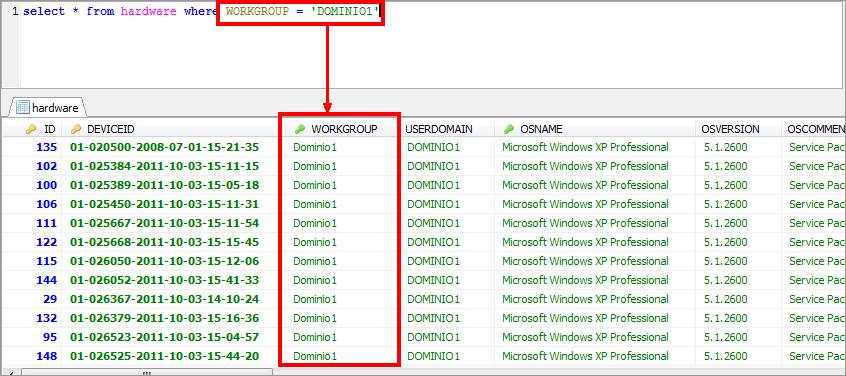Click OSNAME cell in row 100
846x376 pixels.
585,185
